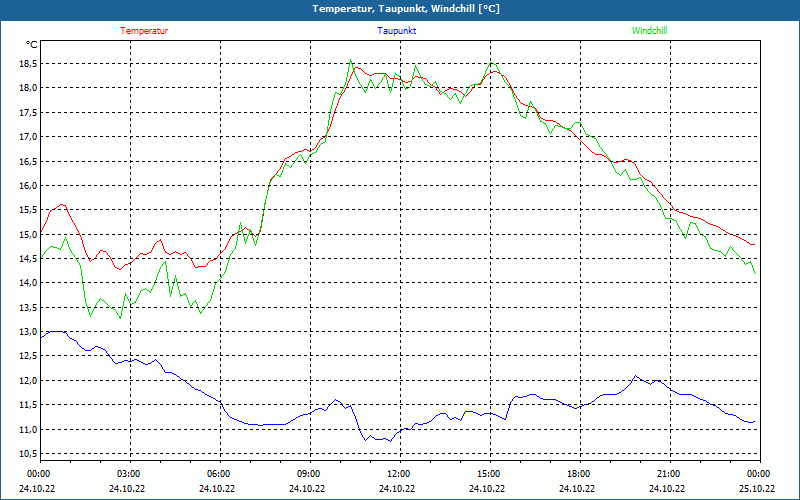Screen dimensions: 800x500
Task: Click the 03:00 time axis label
Action: [130, 474]
